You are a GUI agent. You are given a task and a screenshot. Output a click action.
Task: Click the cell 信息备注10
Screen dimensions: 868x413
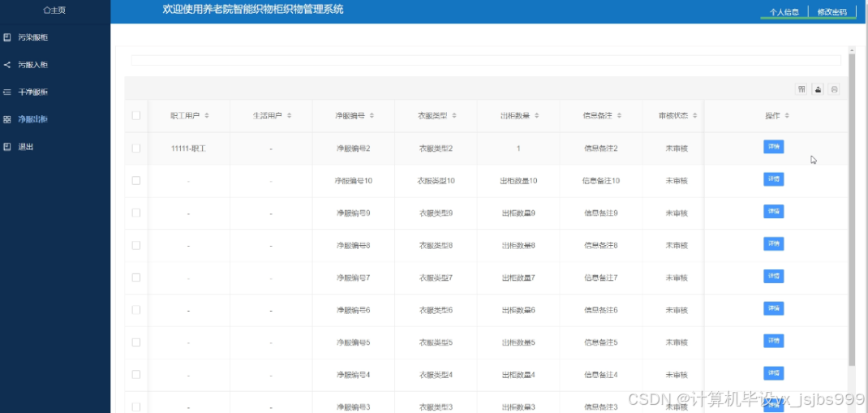pyautogui.click(x=600, y=180)
